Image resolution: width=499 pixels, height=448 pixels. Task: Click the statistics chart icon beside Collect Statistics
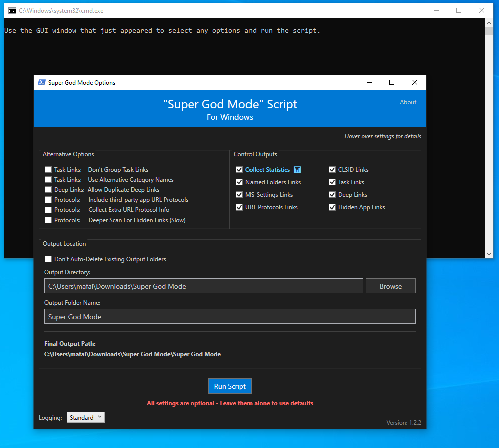pos(297,170)
